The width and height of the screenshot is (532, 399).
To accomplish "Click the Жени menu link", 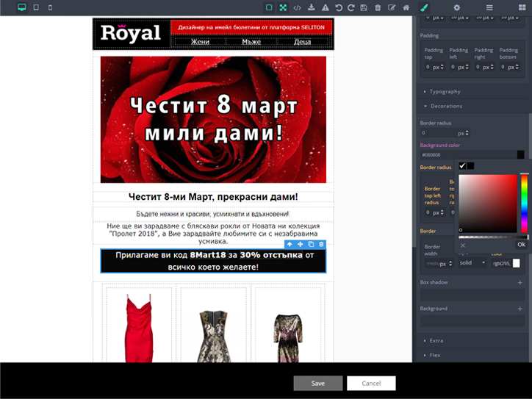I will point(200,42).
